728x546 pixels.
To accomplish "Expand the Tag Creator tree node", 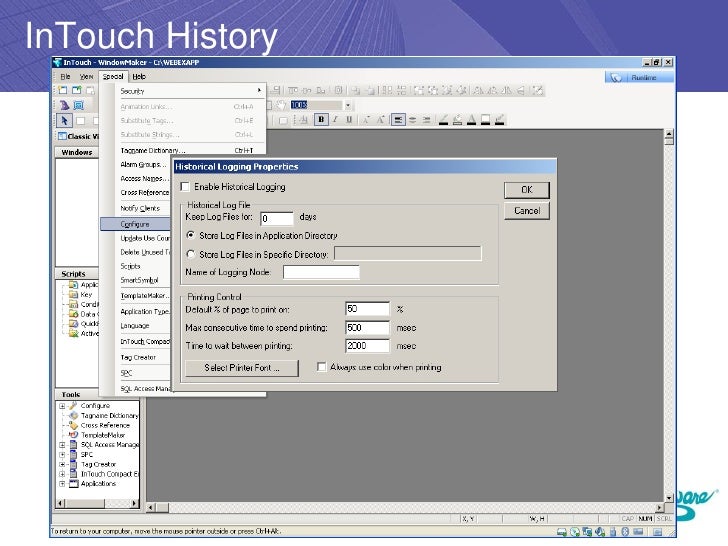I will point(62,464).
